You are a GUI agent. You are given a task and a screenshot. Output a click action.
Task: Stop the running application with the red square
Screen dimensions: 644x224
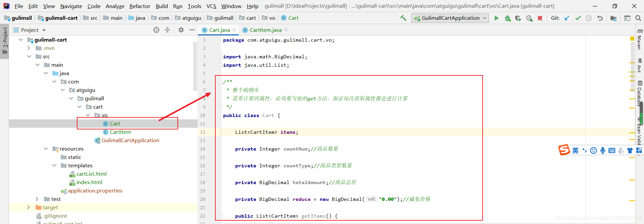click(x=540, y=18)
